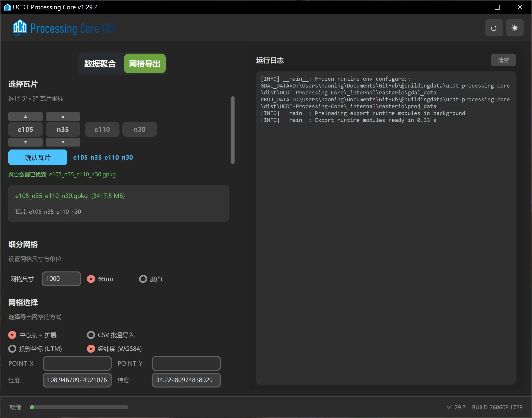Click the blue e105_n35_e110_n30 tile label

tap(103, 157)
